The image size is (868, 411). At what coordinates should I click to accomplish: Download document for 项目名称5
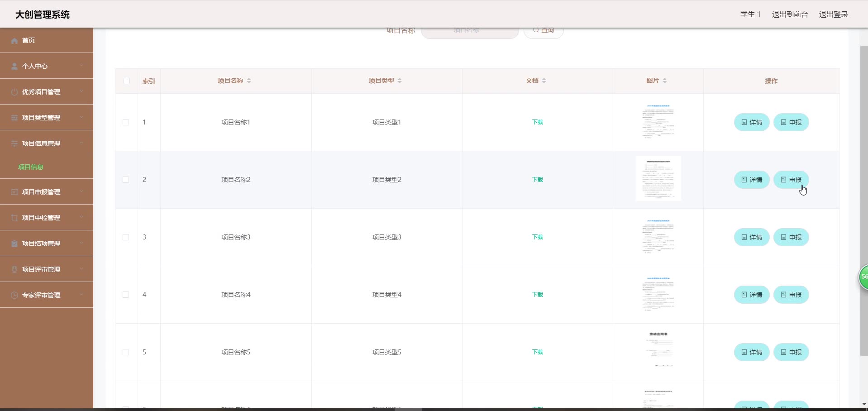538,352
